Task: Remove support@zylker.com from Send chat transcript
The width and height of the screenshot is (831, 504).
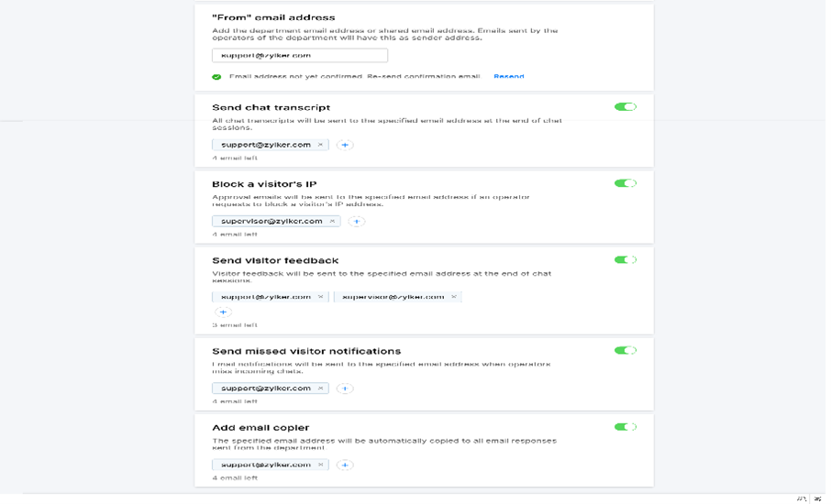Action: pos(320,145)
